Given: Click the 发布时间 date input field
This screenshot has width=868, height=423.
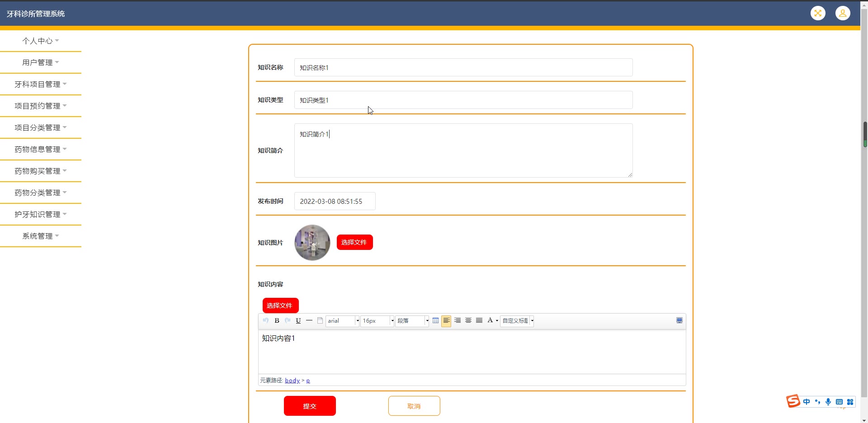Looking at the screenshot, I should tap(335, 202).
